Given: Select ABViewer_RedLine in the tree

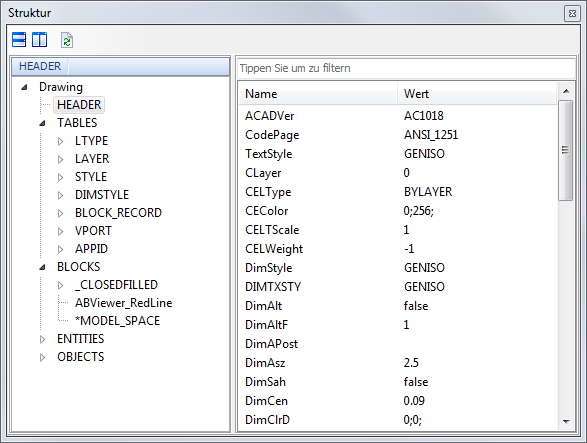Looking at the screenshot, I should coord(124,303).
